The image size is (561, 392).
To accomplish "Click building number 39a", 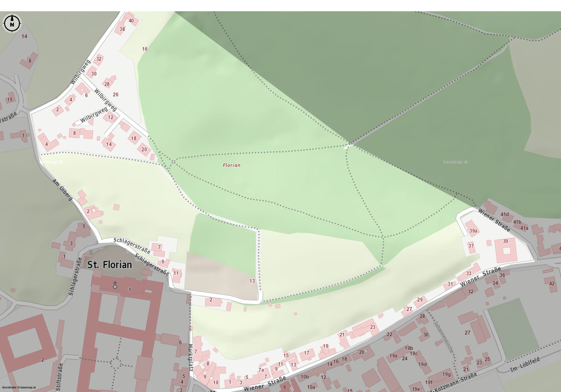I will tap(473, 231).
